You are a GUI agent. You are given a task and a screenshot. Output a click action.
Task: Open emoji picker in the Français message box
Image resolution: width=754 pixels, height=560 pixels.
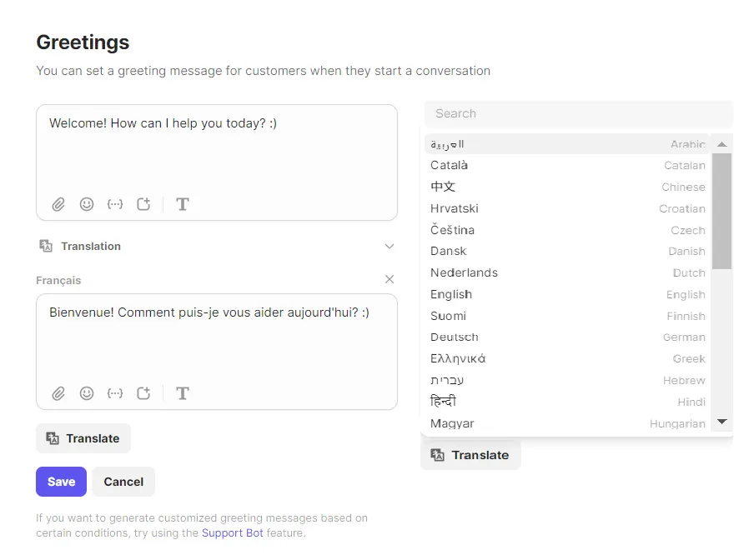[87, 393]
